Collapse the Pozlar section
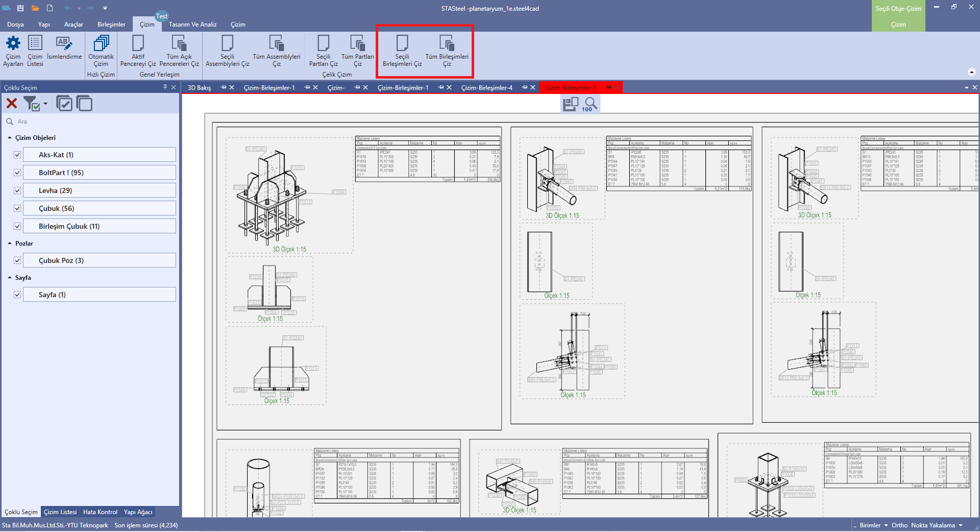Viewport: 980px width, 532px height. point(10,244)
